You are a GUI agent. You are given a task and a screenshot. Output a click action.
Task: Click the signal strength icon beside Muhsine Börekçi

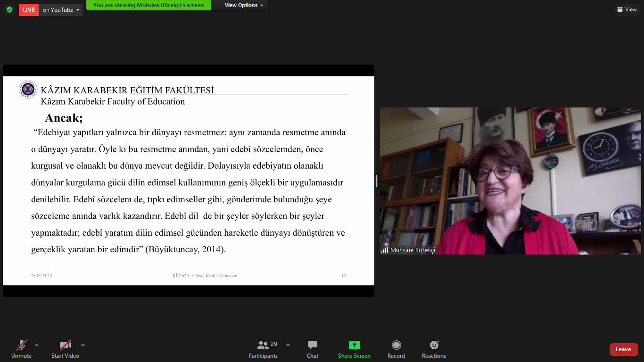[x=385, y=250]
